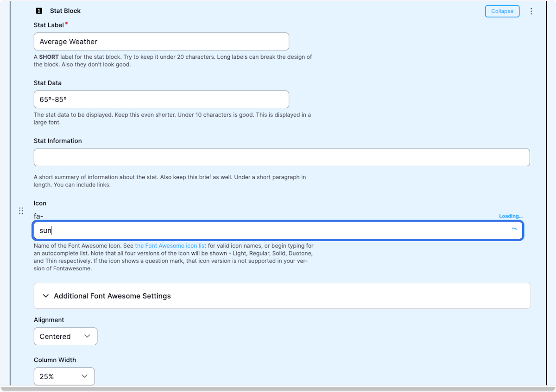Viewport: 556px width, 392px height.
Task: Open the Font Awesome icon list link
Action: 171,246
